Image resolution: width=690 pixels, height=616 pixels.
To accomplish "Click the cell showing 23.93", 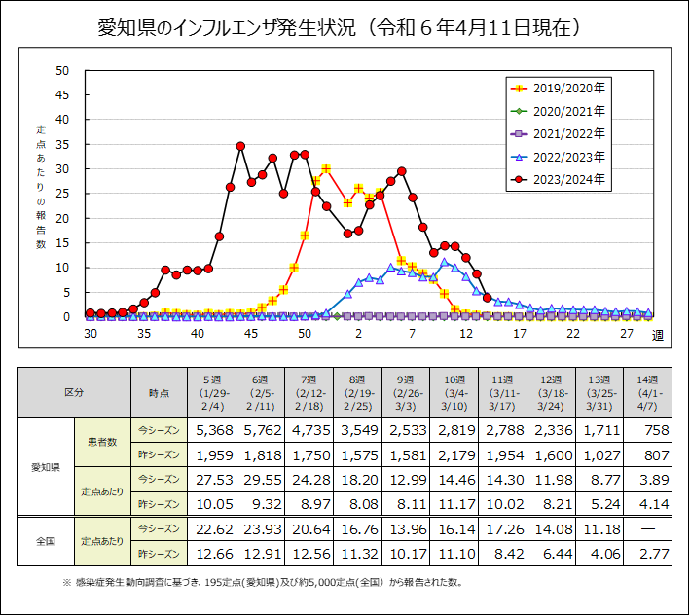I will click(261, 529).
